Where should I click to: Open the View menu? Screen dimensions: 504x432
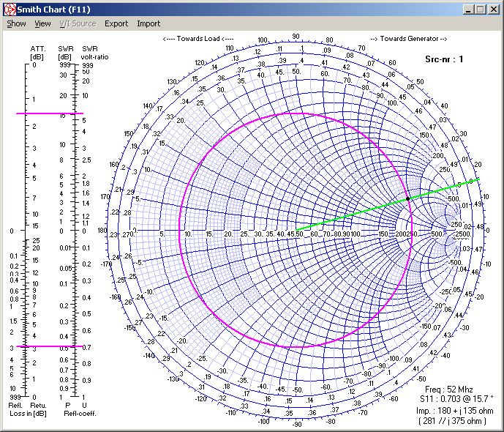(x=42, y=23)
